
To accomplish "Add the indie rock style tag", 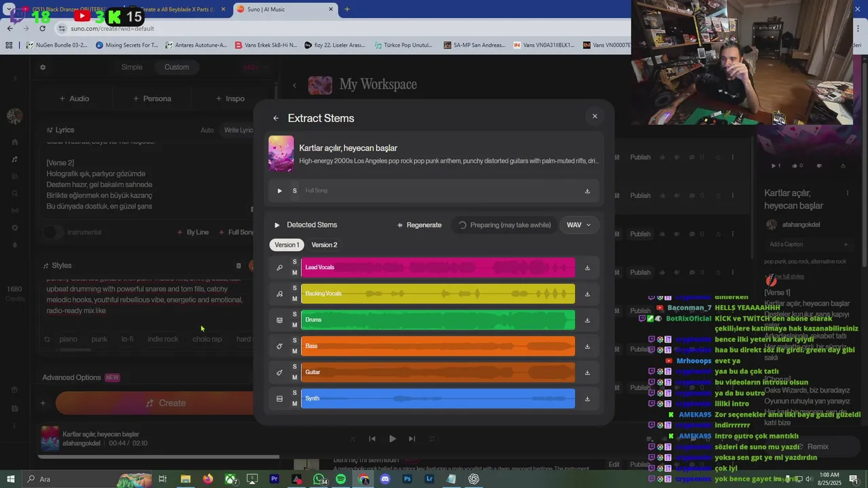I will point(163,339).
